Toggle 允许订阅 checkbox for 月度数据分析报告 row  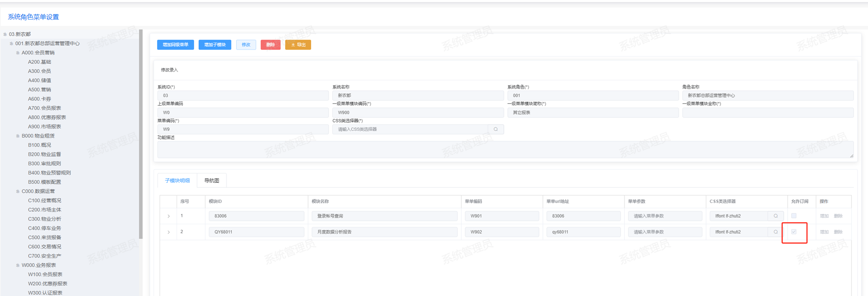[794, 232]
